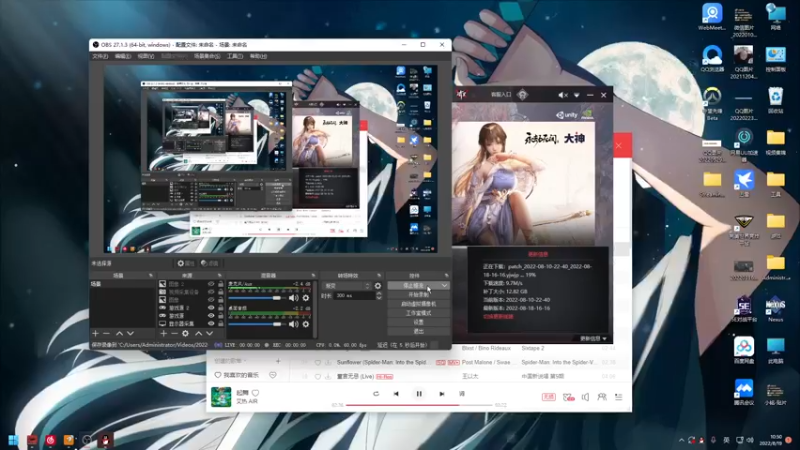
Task: Add a new scene with the plus icon
Action: coord(95,333)
